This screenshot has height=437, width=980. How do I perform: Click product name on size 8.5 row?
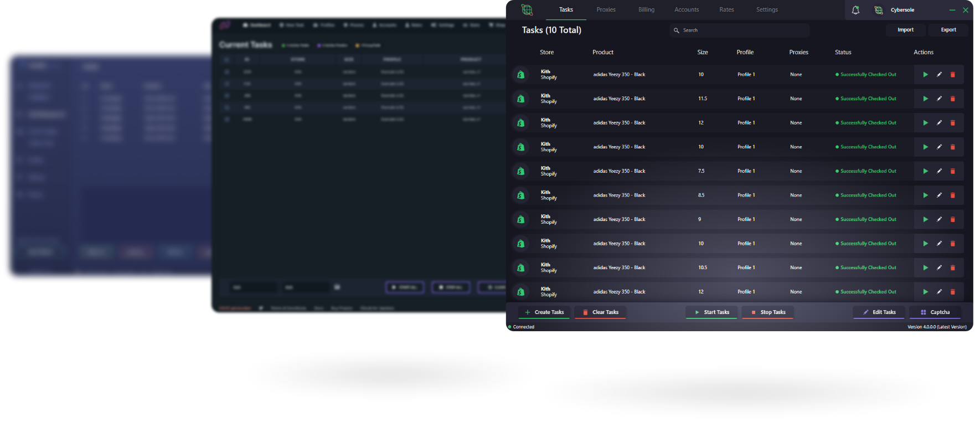click(x=619, y=196)
